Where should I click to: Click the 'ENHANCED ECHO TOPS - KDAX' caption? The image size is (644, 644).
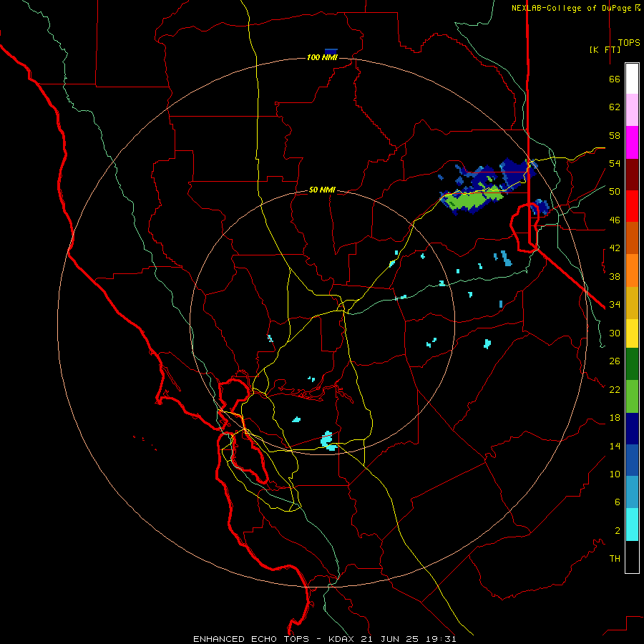pyautogui.click(x=270, y=639)
